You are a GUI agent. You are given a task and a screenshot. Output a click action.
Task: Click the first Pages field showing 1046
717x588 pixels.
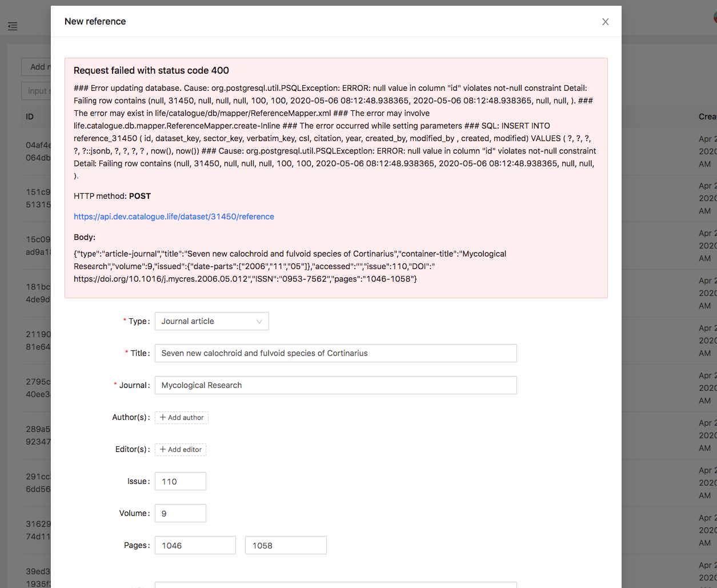click(195, 545)
